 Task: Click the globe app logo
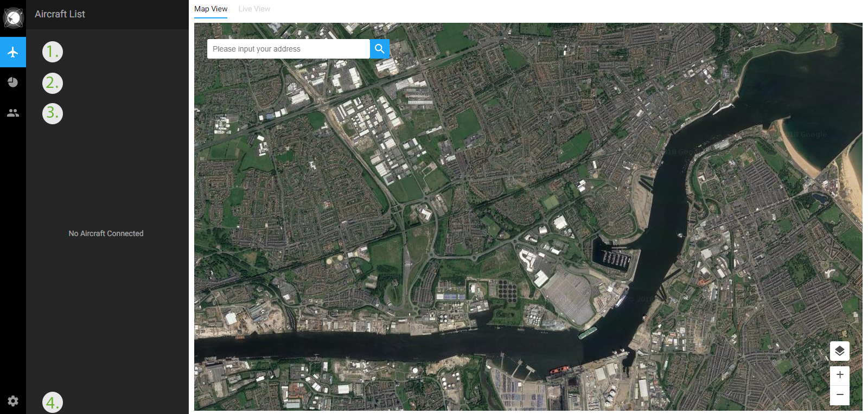pyautogui.click(x=13, y=17)
